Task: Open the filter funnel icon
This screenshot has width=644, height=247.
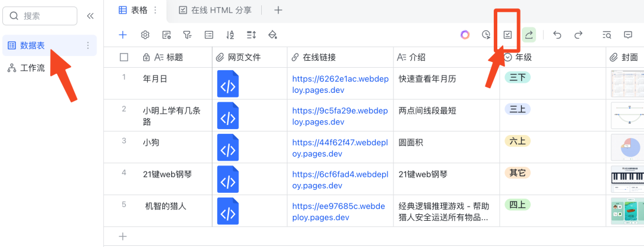Action: click(x=188, y=35)
